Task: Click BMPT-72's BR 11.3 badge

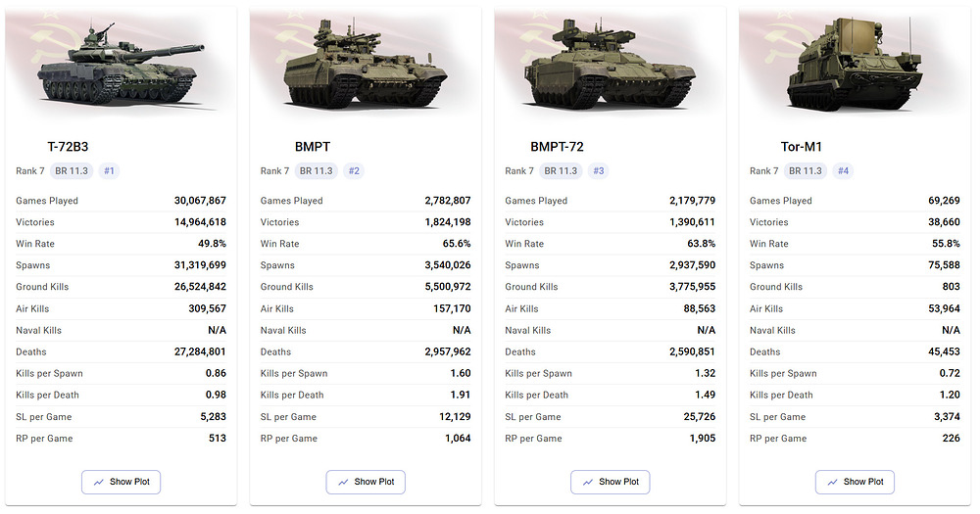Action: (561, 171)
